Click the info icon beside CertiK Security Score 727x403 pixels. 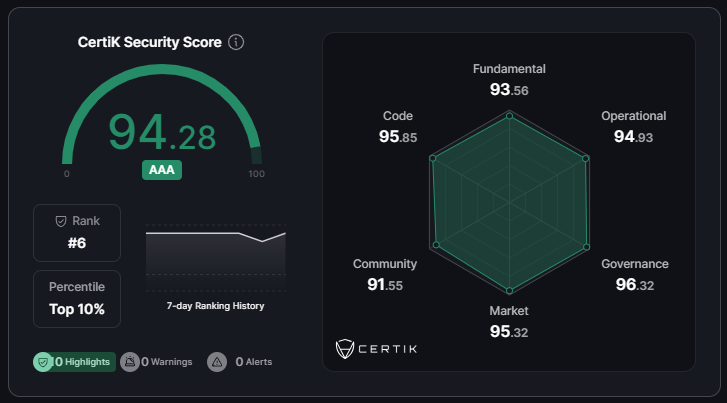tap(236, 42)
